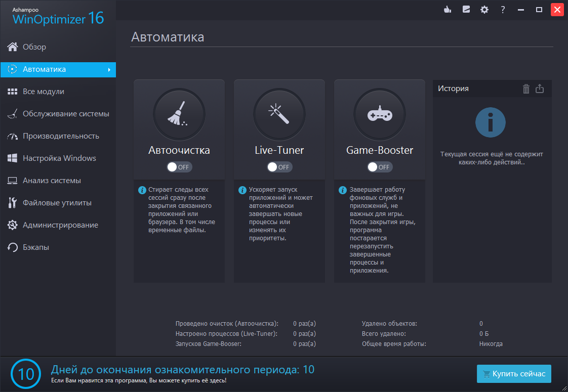Open settings with the gear icon

(484, 10)
